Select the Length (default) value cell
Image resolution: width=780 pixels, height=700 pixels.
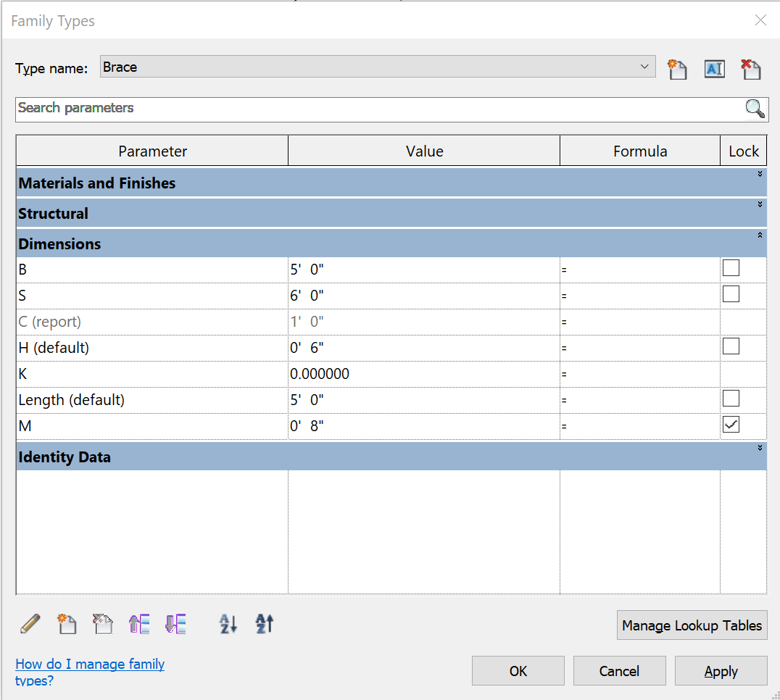click(424, 400)
